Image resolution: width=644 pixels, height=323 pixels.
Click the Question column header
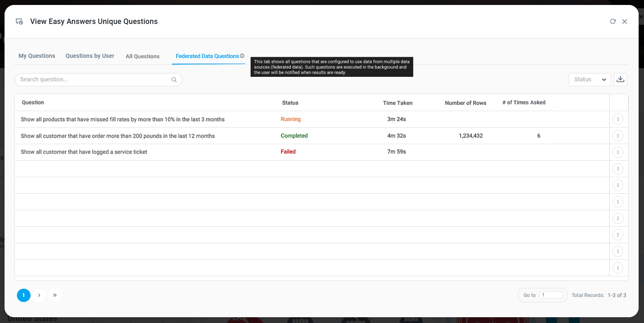(x=33, y=102)
